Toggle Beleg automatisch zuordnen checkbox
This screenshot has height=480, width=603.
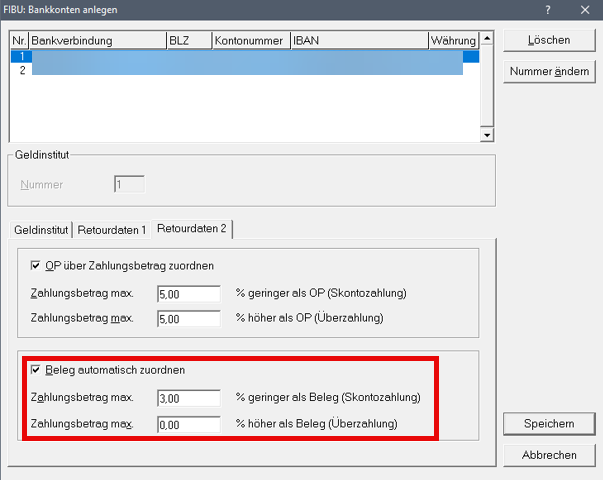click(34, 370)
